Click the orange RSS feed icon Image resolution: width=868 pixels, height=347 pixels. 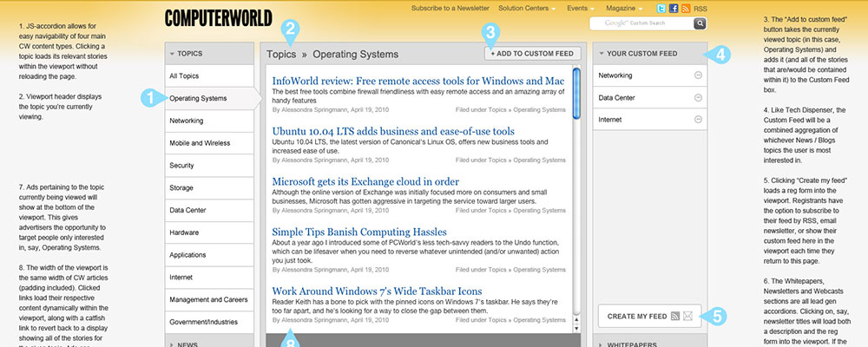[x=686, y=9]
